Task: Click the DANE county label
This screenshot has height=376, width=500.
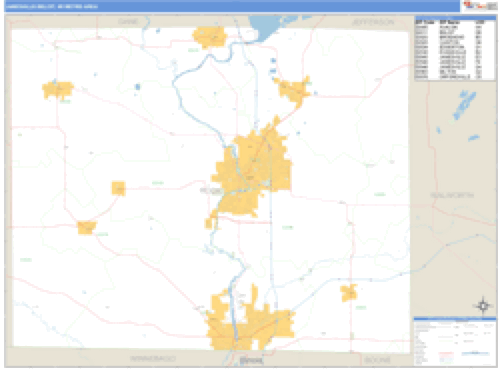Action: tap(128, 22)
